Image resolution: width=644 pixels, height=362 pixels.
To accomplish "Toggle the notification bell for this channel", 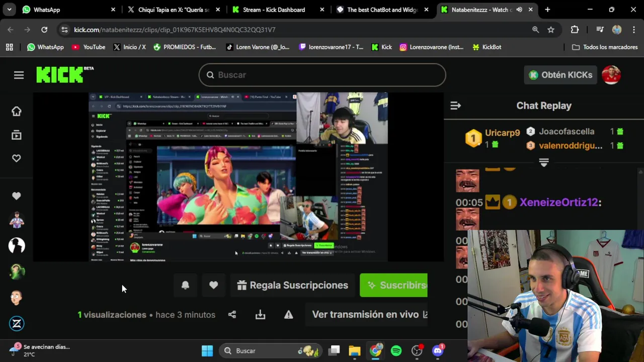I will click(x=185, y=285).
